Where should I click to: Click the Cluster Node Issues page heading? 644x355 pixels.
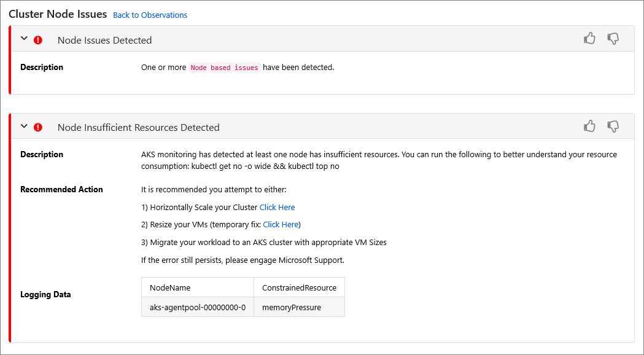58,14
